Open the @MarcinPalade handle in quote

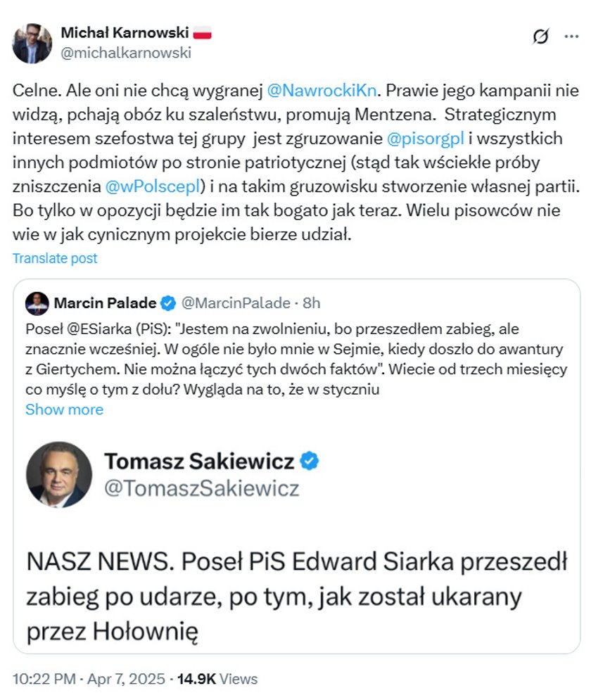236,303
